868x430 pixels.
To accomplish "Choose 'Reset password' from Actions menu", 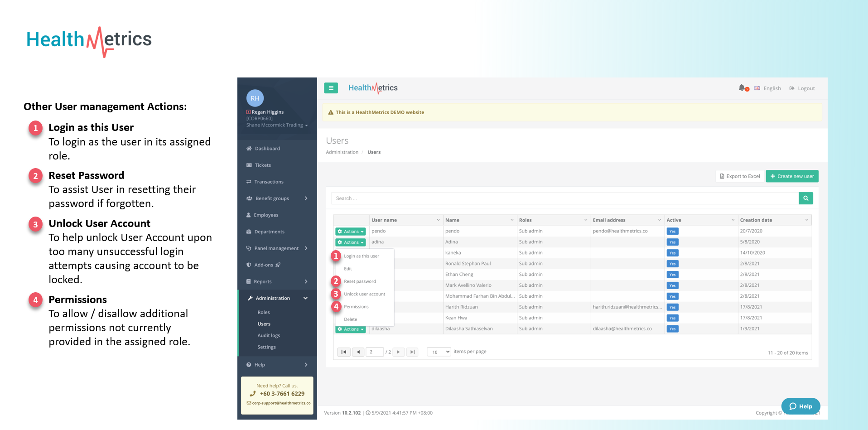I will [360, 282].
